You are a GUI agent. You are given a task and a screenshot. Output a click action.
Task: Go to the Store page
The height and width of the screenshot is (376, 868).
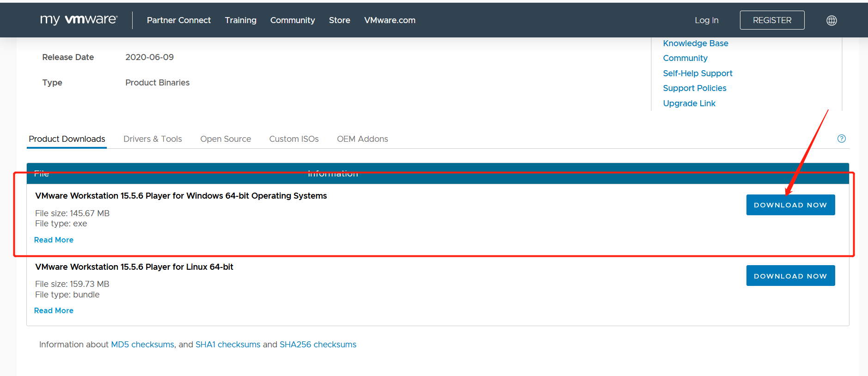pyautogui.click(x=339, y=20)
